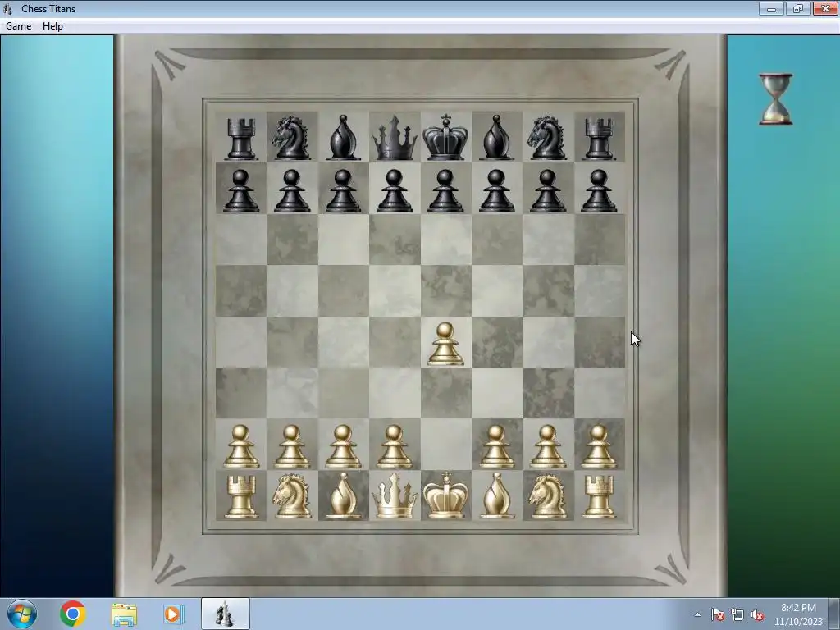Open the network status tray icon

pyautogui.click(x=737, y=614)
